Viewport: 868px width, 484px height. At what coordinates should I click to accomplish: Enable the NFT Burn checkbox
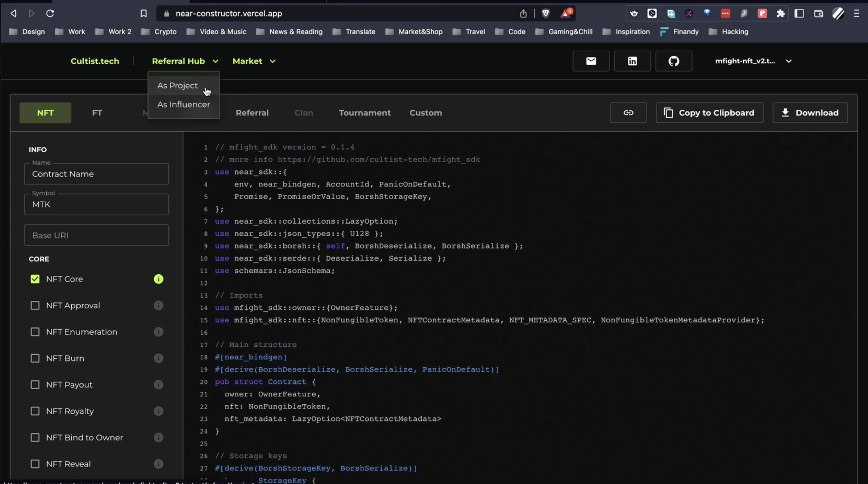click(35, 358)
